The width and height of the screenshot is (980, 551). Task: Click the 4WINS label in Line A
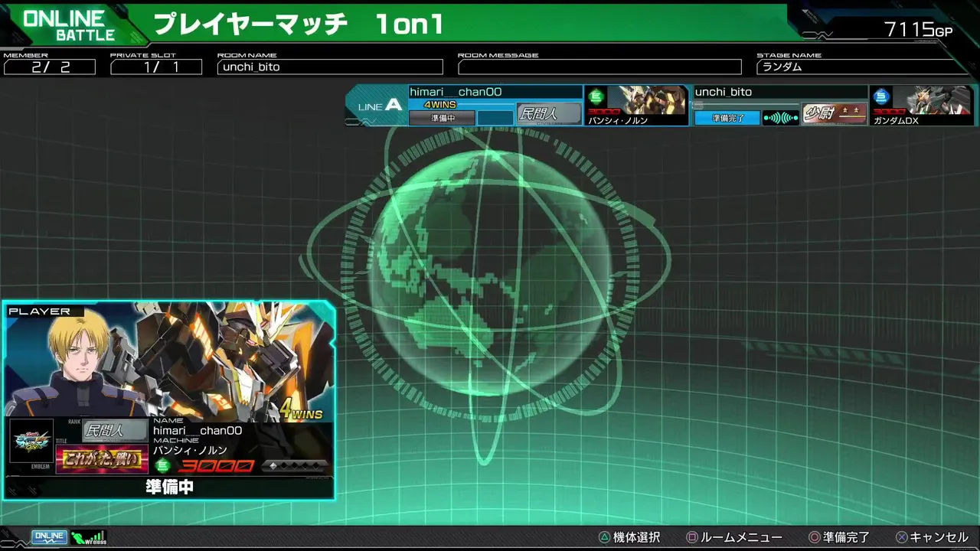[440, 105]
